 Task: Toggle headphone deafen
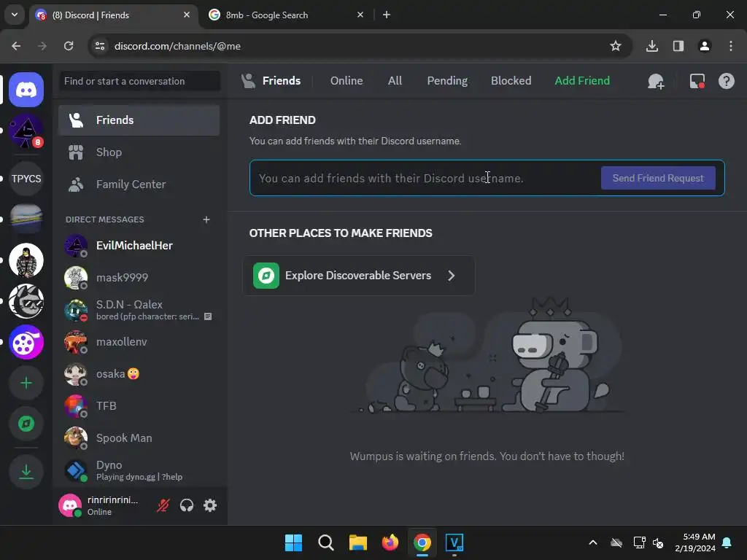(187, 505)
